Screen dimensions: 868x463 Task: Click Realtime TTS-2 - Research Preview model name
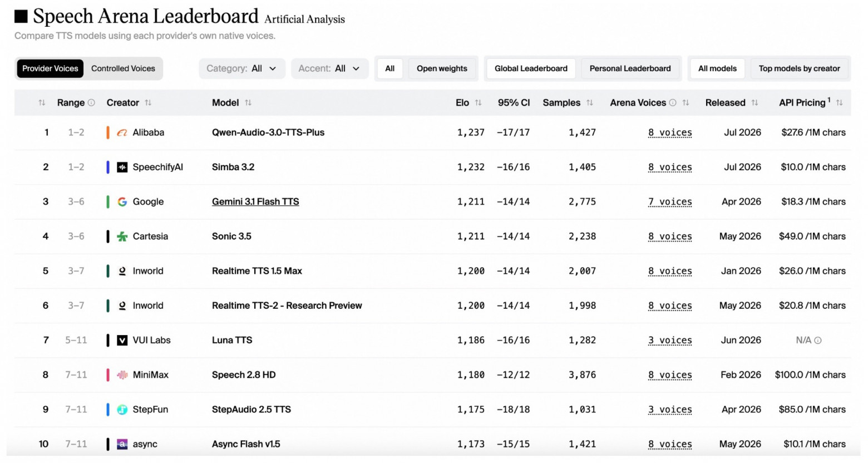[x=287, y=306]
